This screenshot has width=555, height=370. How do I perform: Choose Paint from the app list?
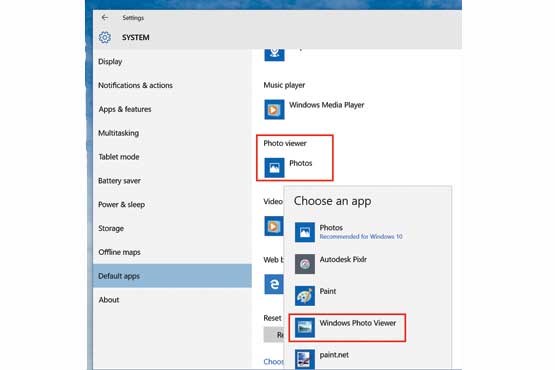click(368, 296)
